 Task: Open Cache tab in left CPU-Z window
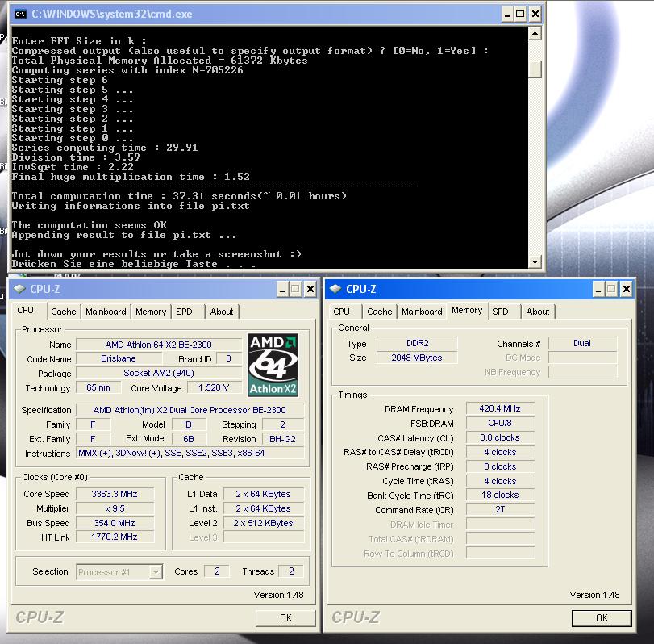[x=64, y=312]
